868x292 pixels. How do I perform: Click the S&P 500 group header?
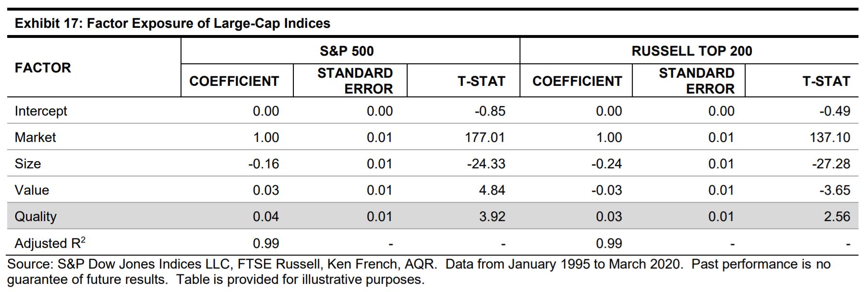tap(347, 51)
